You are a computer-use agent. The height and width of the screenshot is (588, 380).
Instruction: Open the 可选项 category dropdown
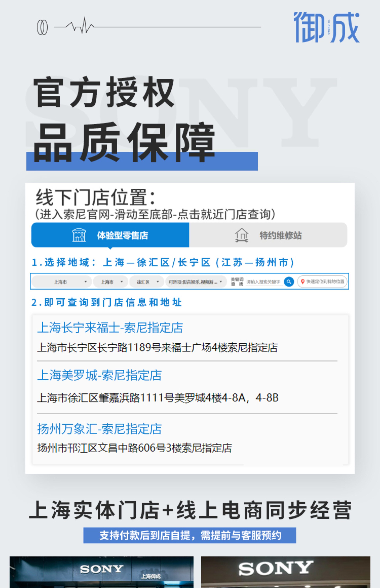coord(196,282)
